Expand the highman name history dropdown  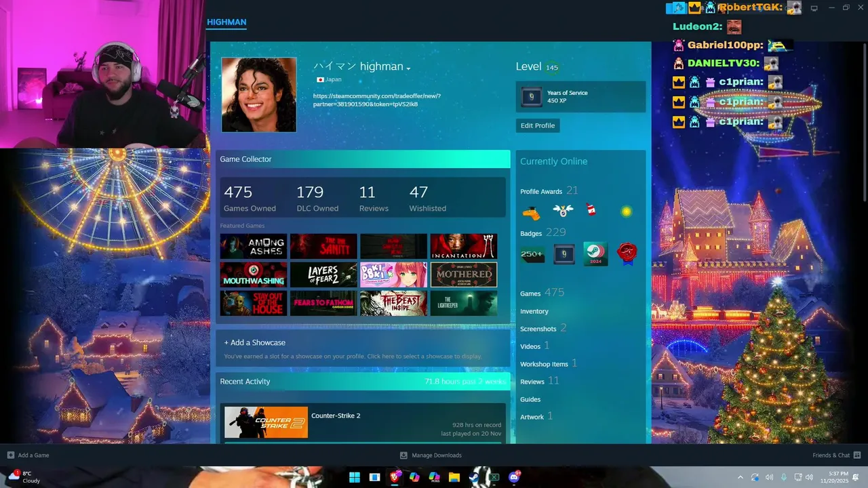tap(408, 68)
